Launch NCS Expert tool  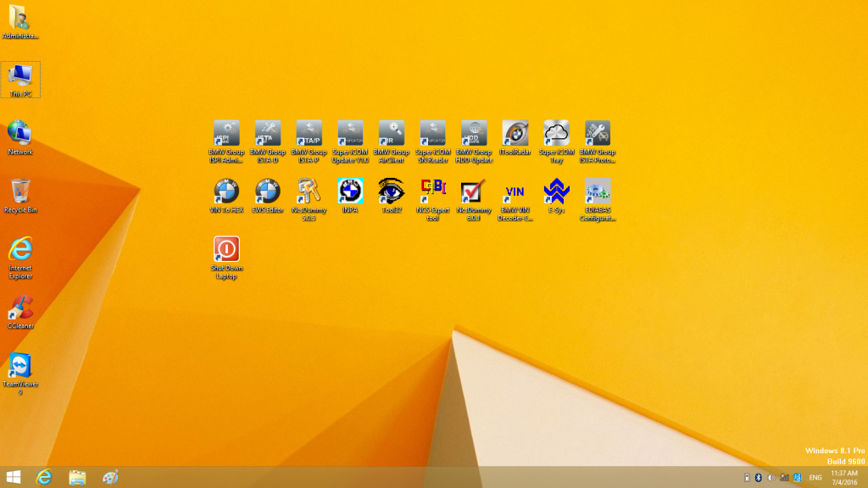432,191
